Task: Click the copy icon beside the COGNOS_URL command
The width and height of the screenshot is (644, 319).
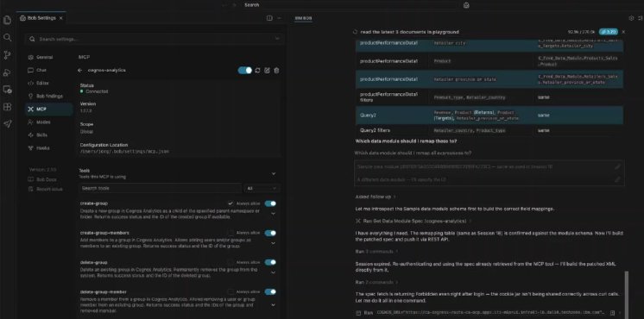Action: [612, 313]
